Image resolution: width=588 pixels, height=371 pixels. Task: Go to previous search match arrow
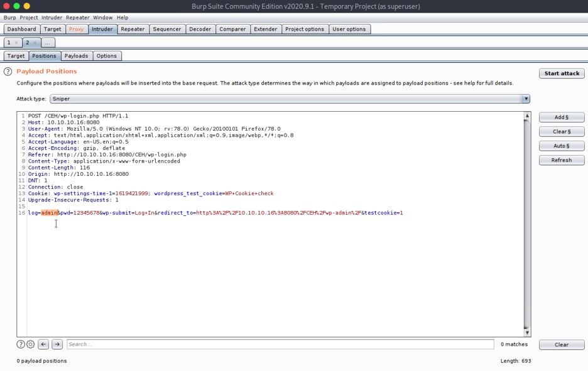43,344
